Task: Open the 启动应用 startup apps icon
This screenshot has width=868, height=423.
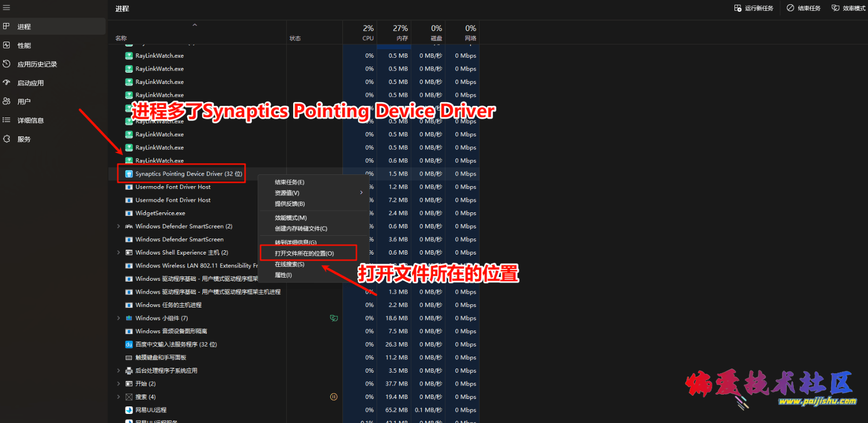Action: (6, 83)
